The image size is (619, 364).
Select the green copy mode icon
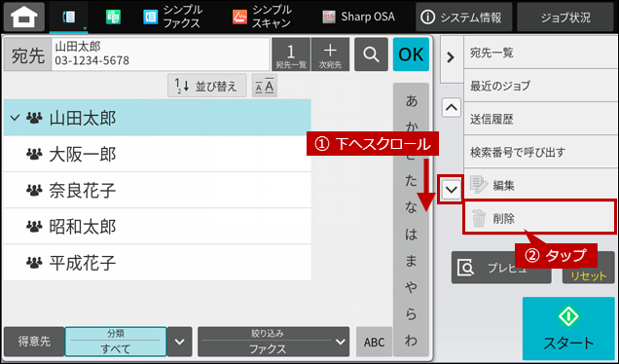pyautogui.click(x=113, y=17)
